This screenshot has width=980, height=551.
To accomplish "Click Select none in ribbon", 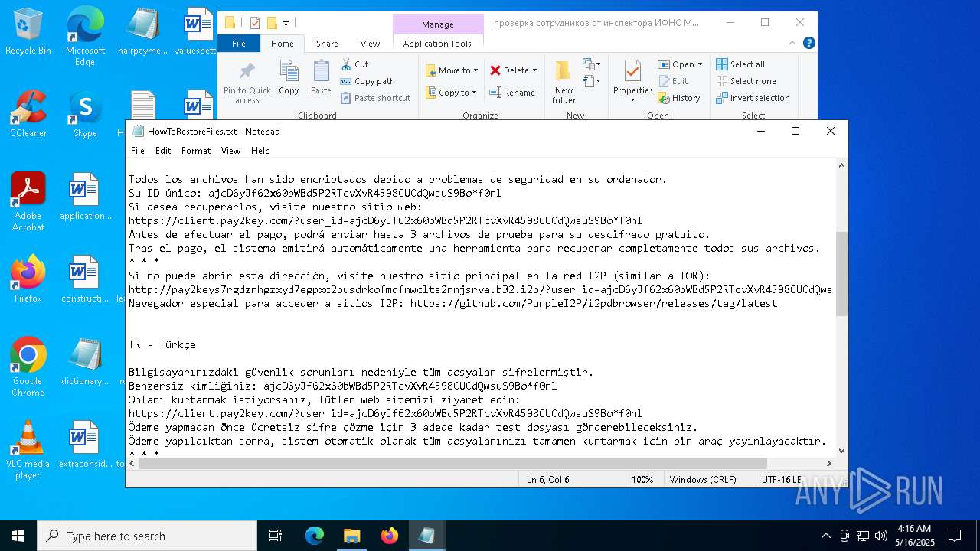I will point(746,81).
